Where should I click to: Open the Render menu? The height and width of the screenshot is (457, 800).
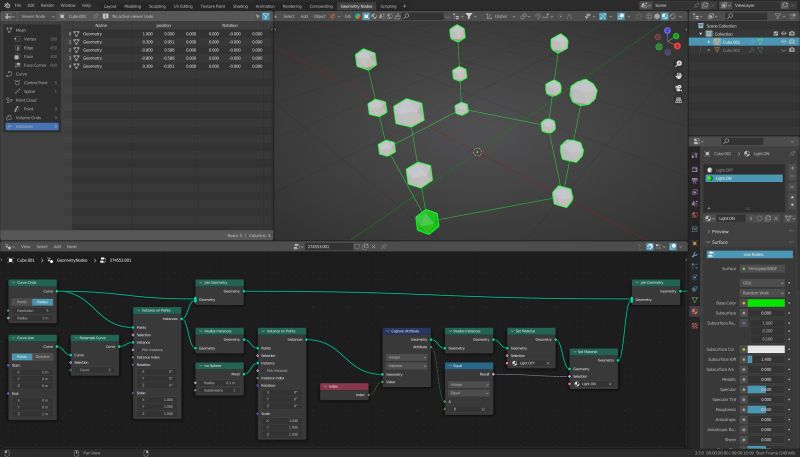(x=47, y=6)
